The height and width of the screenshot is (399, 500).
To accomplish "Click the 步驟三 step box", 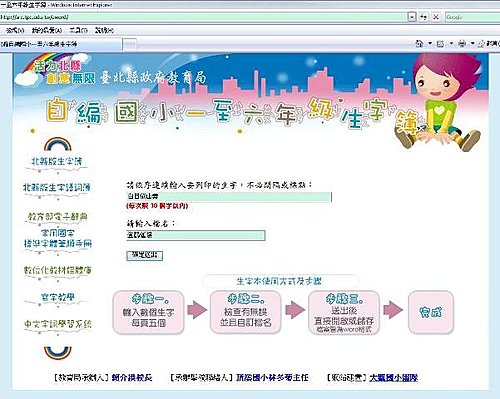I will point(344,312).
